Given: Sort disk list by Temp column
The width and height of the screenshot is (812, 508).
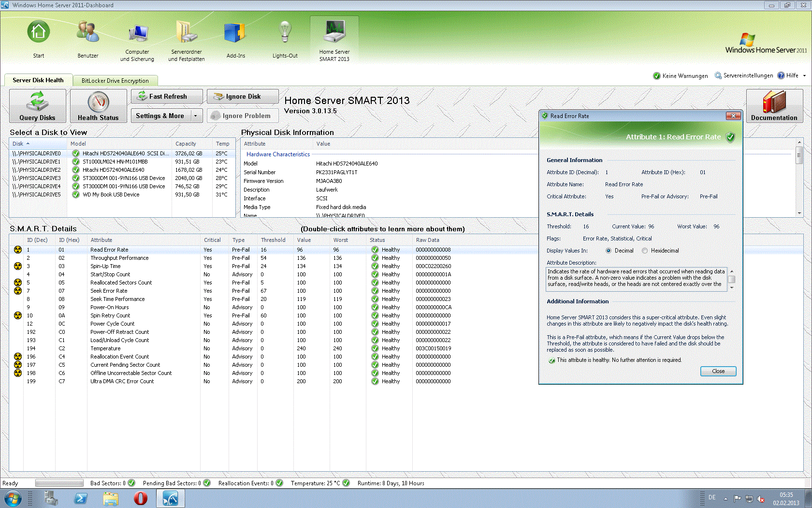Looking at the screenshot, I should 223,144.
